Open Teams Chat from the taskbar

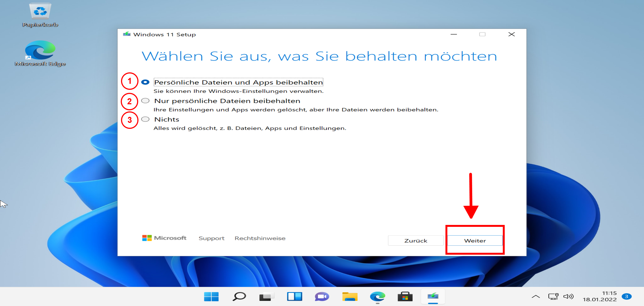tap(322, 296)
